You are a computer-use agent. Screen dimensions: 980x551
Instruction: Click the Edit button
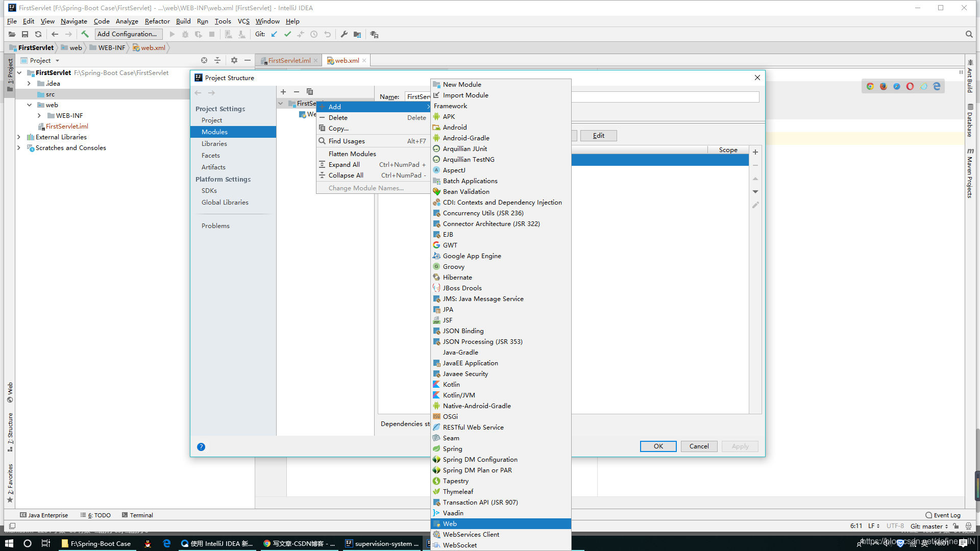point(599,136)
